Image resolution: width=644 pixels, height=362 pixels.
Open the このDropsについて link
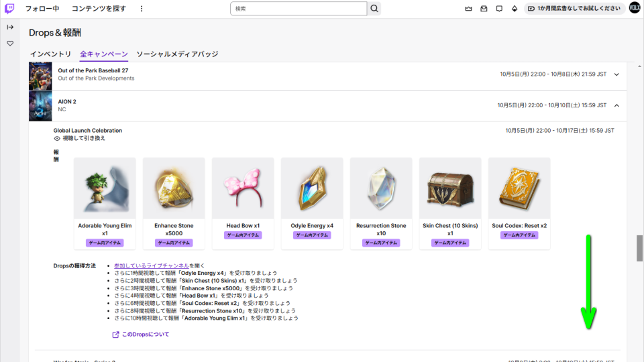tap(146, 335)
